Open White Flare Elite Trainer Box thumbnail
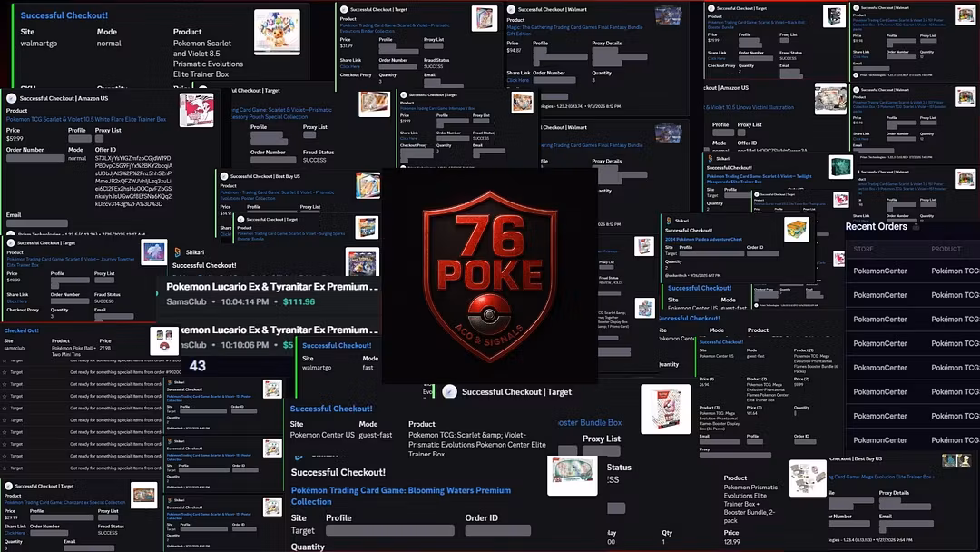980x552 pixels. 196,110
